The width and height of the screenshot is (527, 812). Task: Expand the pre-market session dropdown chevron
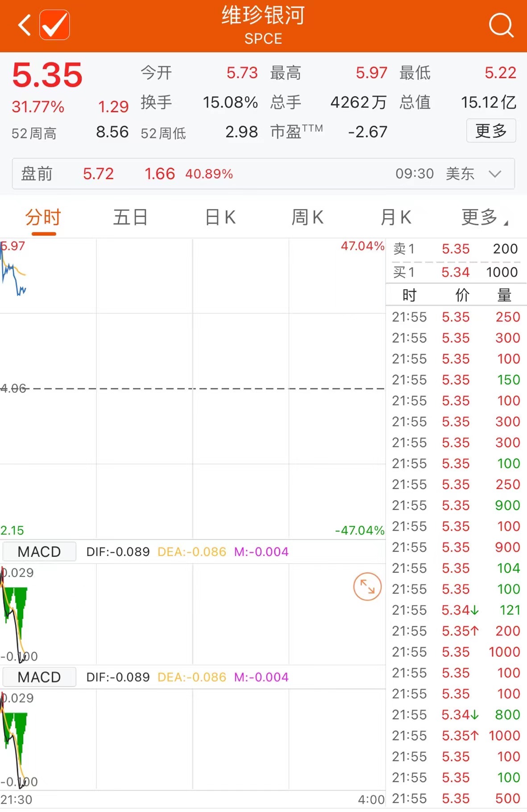coord(495,174)
